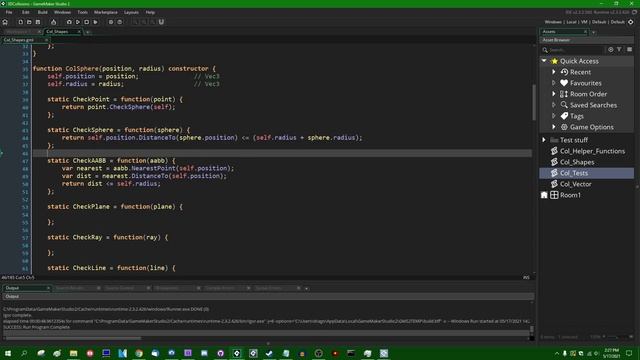Select Col_Shapes script in Asset Browser
The height and width of the screenshot is (360, 640).
[587, 162]
